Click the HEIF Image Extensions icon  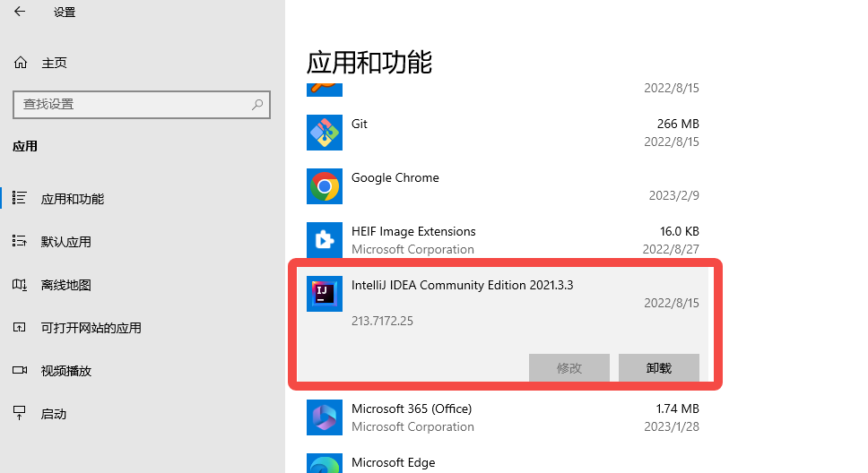pyautogui.click(x=325, y=239)
